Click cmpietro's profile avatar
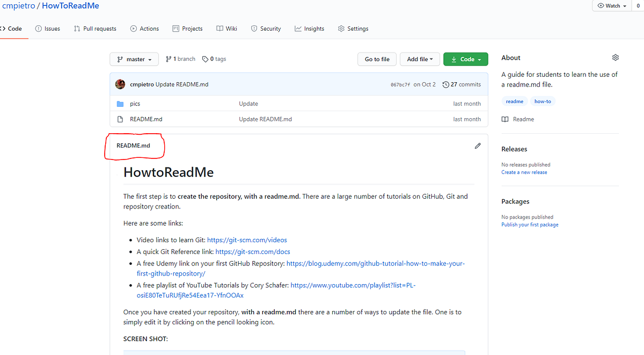644x355 pixels. click(120, 84)
